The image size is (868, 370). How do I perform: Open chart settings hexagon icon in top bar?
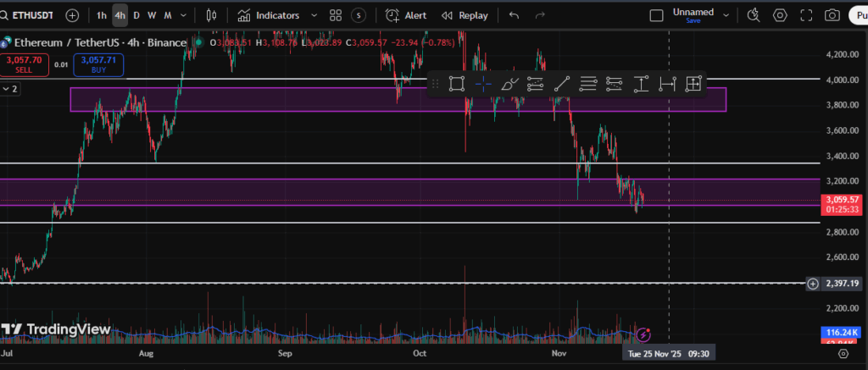click(780, 15)
